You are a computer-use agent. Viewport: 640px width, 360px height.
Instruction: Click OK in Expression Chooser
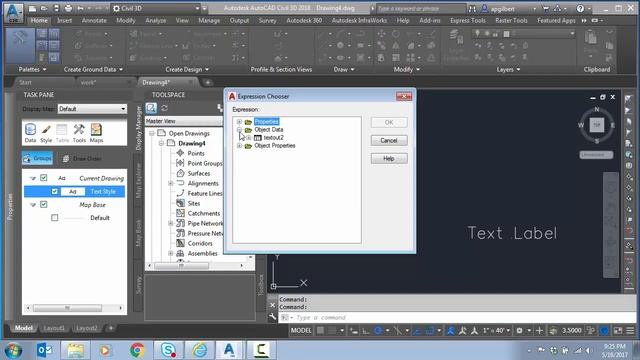(389, 122)
